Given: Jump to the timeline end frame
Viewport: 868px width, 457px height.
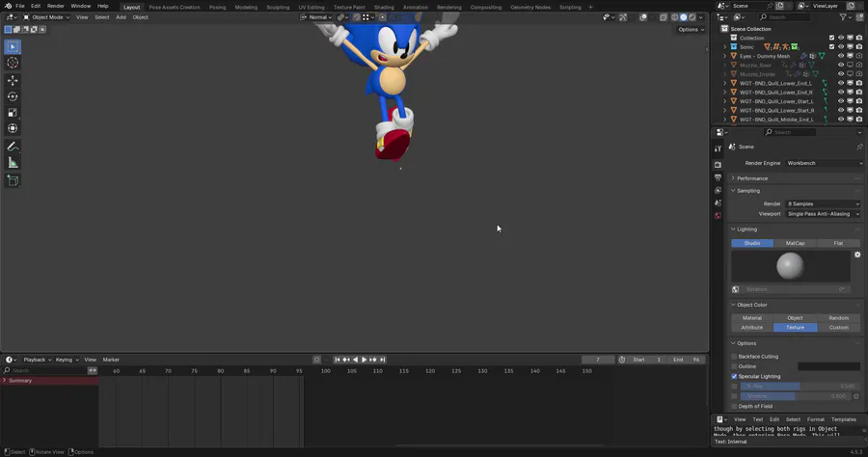Looking at the screenshot, I should coord(383,360).
